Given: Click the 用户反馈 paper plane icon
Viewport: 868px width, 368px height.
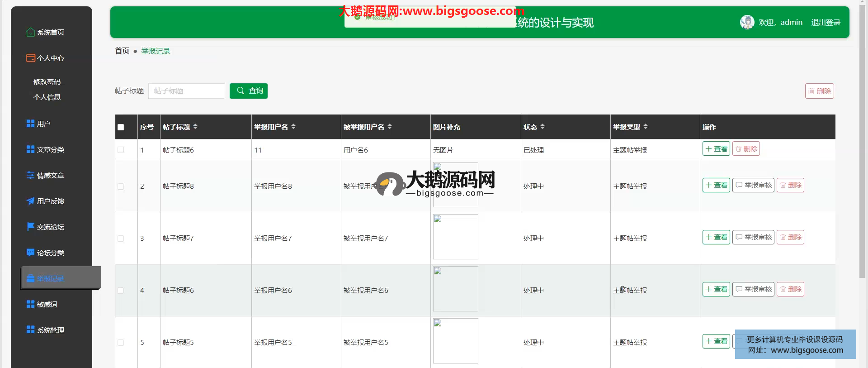Looking at the screenshot, I should point(30,201).
